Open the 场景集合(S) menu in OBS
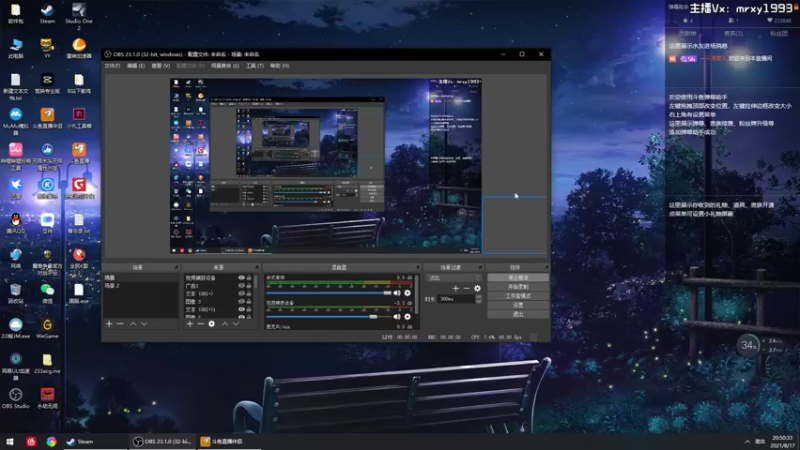This screenshot has width=800, height=450. (225, 66)
